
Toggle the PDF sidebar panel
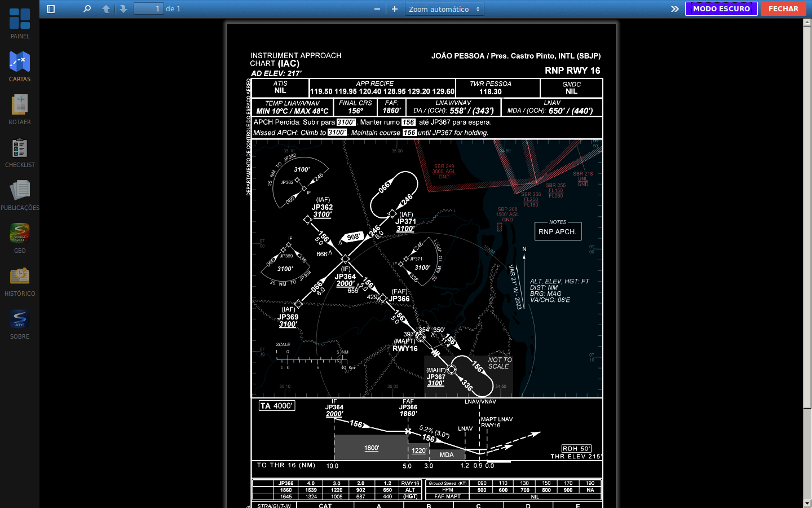[51, 9]
